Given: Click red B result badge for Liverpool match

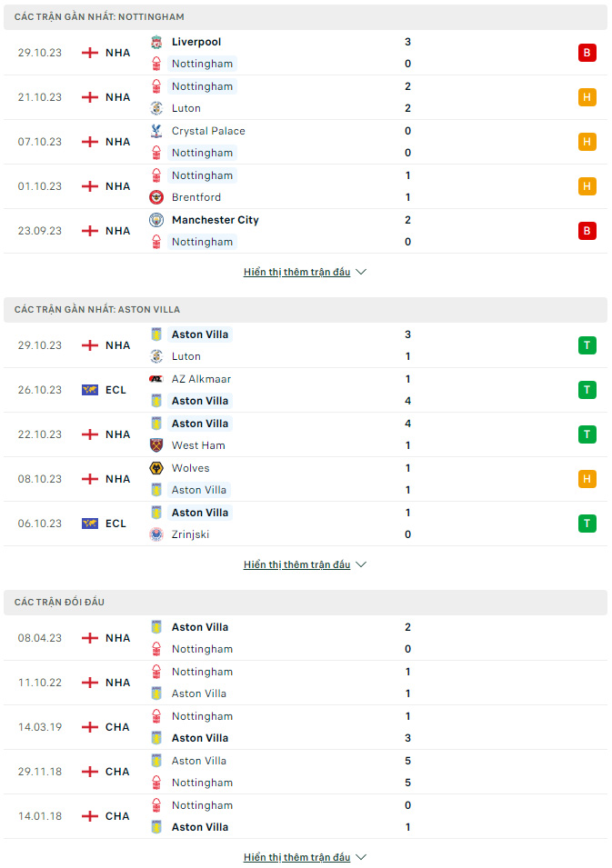Looking at the screenshot, I should tap(587, 53).
